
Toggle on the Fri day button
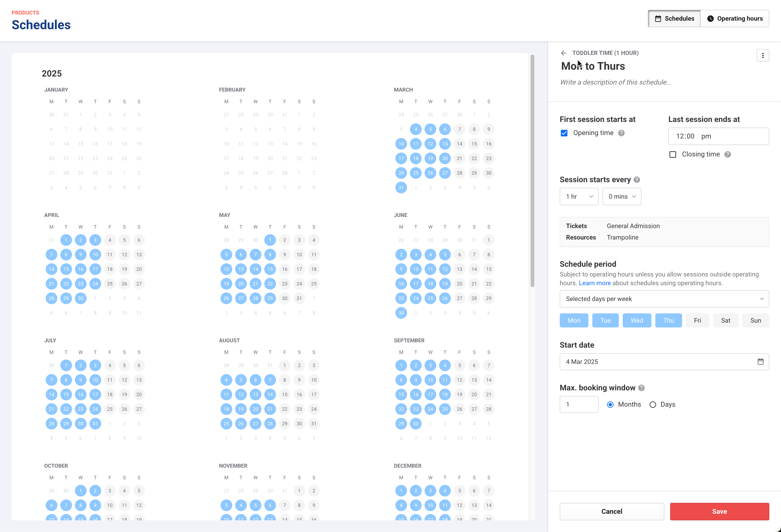[x=697, y=321]
